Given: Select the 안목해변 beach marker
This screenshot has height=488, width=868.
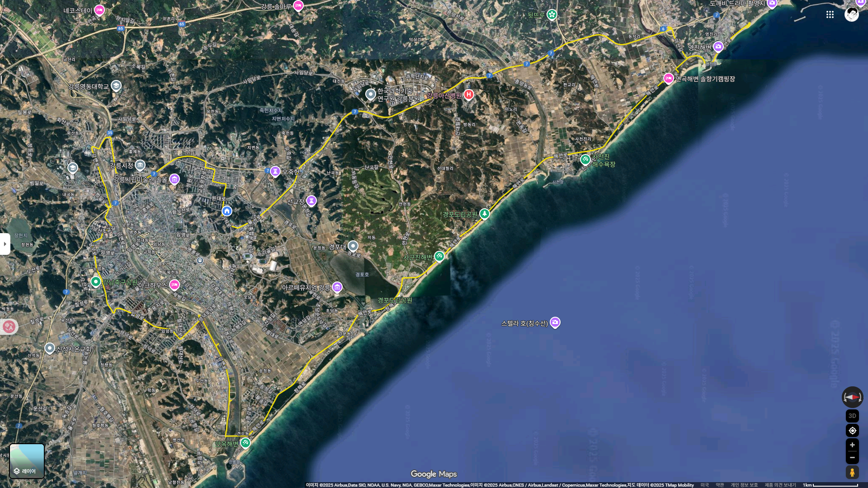Looking at the screenshot, I should point(245,443).
